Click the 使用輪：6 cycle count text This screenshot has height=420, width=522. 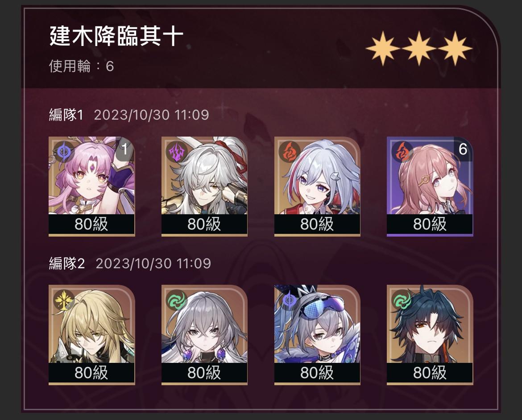82,67
